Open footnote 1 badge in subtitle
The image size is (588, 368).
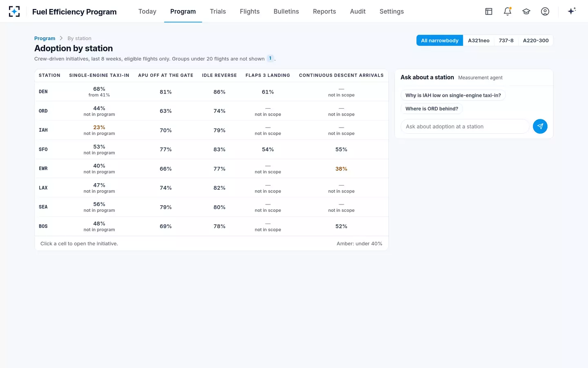270,58
